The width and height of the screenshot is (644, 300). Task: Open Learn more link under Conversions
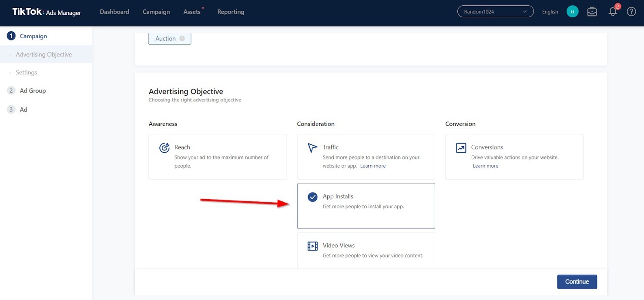pos(486,166)
